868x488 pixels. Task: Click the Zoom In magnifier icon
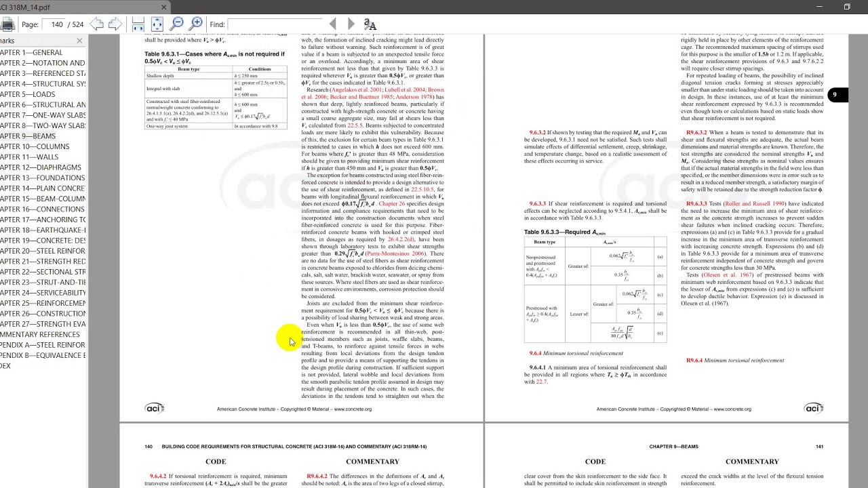[x=196, y=24]
